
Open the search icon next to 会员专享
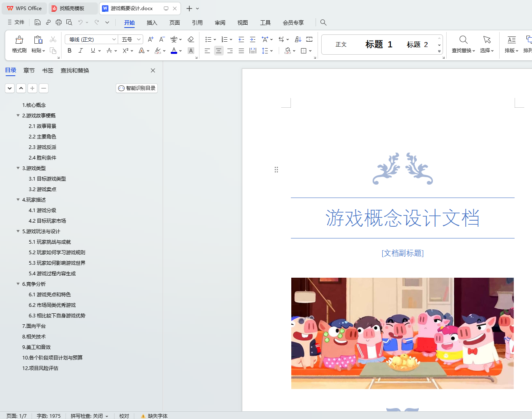pos(323,22)
